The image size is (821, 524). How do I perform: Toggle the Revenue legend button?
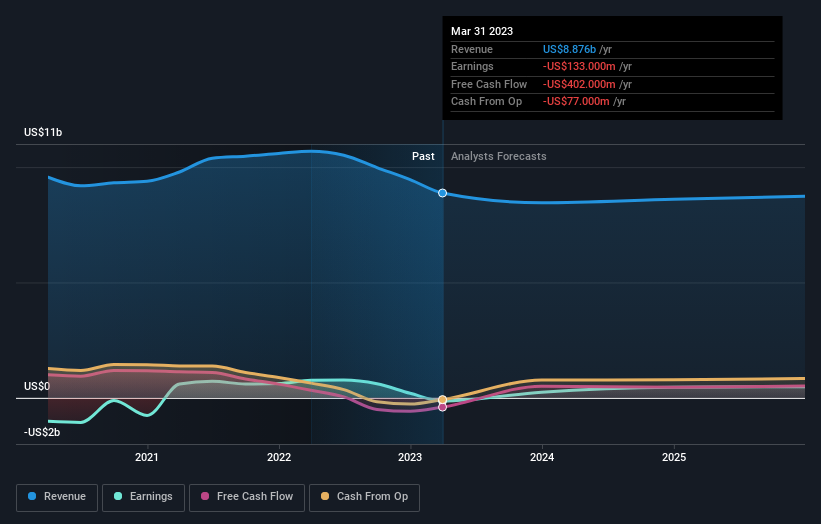pyautogui.click(x=57, y=497)
